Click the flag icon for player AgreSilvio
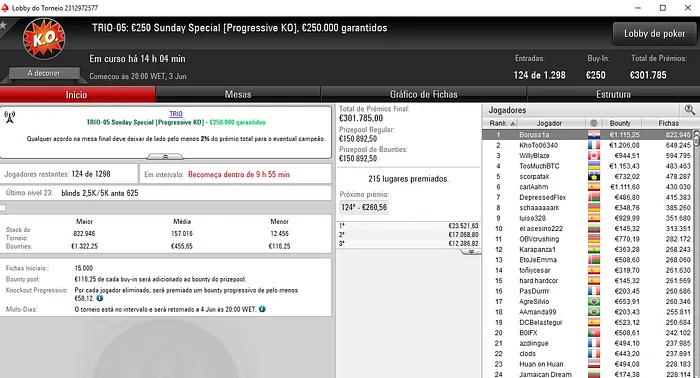 point(594,302)
